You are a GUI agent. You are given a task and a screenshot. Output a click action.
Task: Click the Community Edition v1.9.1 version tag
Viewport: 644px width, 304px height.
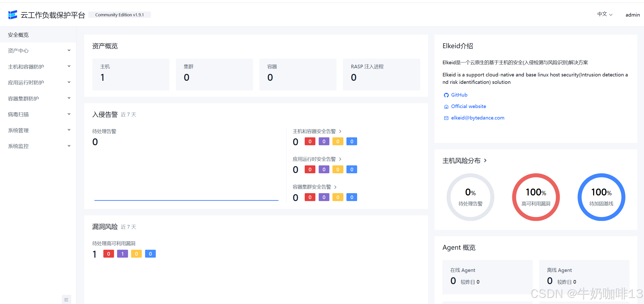point(119,15)
